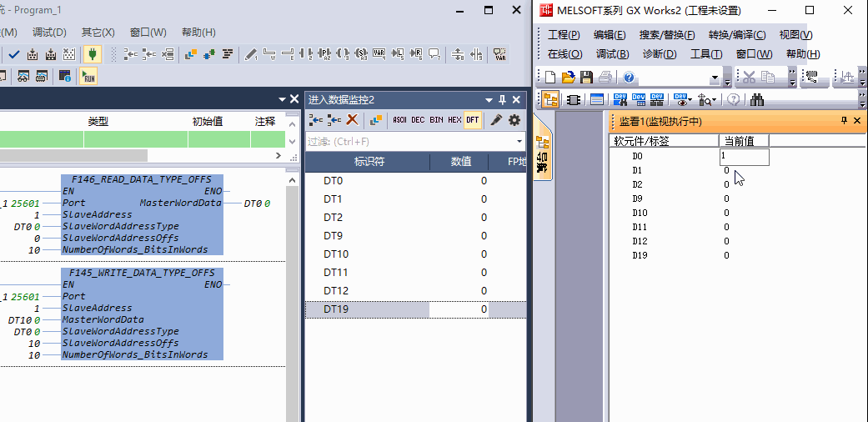Toggle ASCII display format in data monitor
This screenshot has width=868, height=422.
(x=399, y=120)
